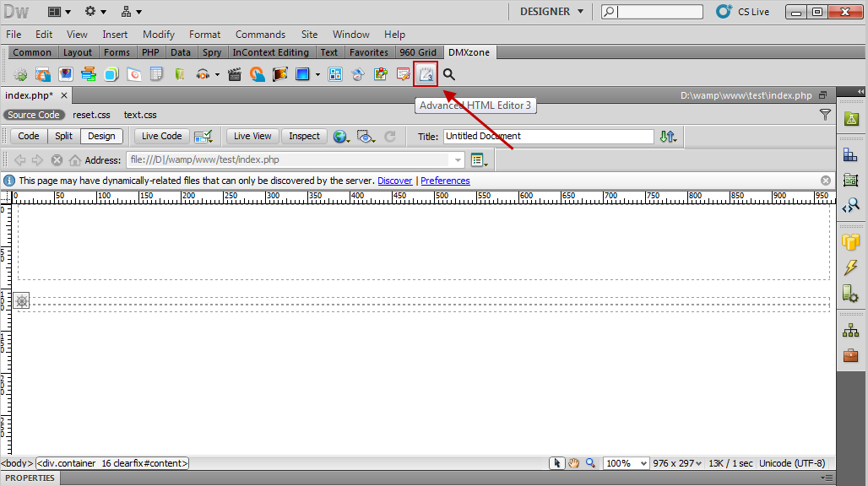The image size is (868, 486).
Task: Toggle Inspect mode
Action: [305, 136]
